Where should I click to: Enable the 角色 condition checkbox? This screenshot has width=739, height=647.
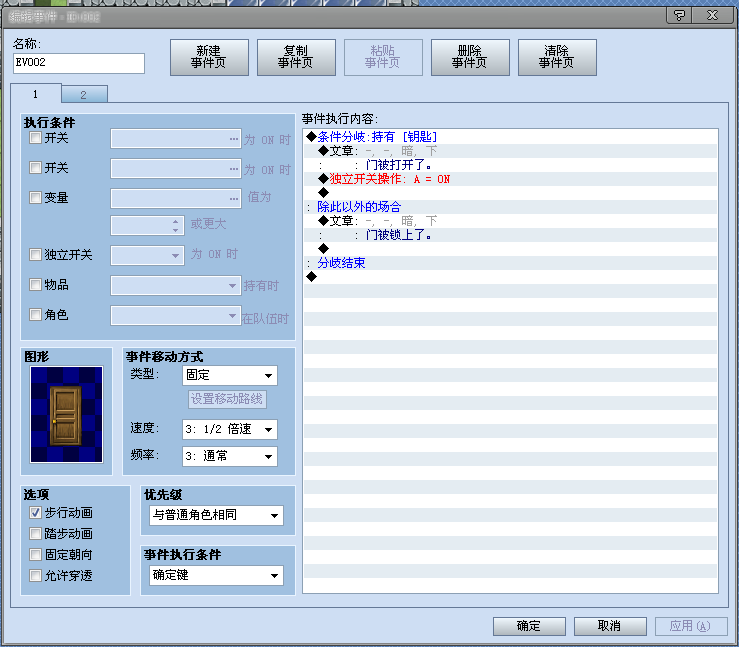[35, 314]
